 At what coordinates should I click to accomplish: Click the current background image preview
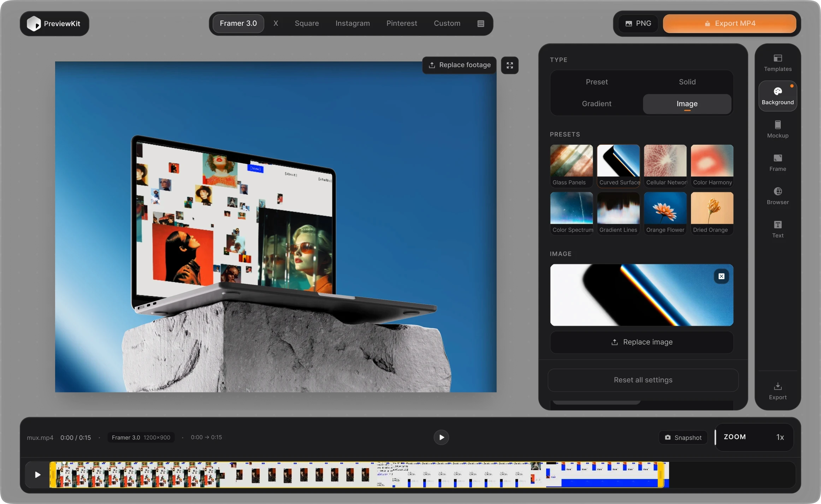tap(642, 295)
